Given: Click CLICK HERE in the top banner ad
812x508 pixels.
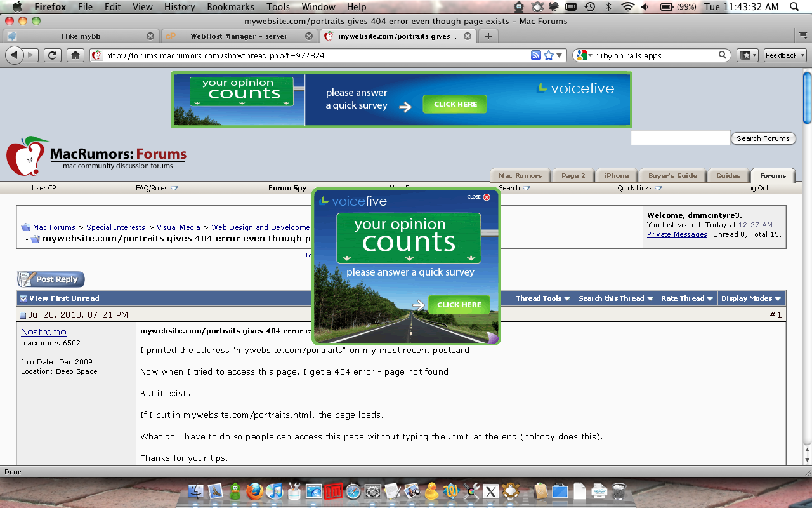Looking at the screenshot, I should tap(455, 104).
